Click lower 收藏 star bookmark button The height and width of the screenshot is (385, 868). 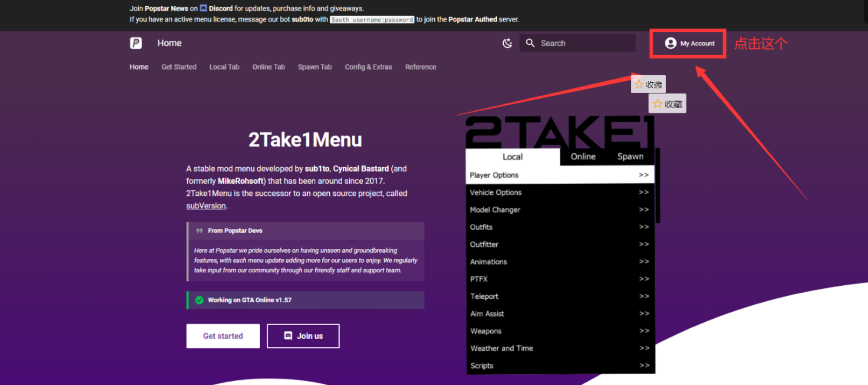[667, 103]
